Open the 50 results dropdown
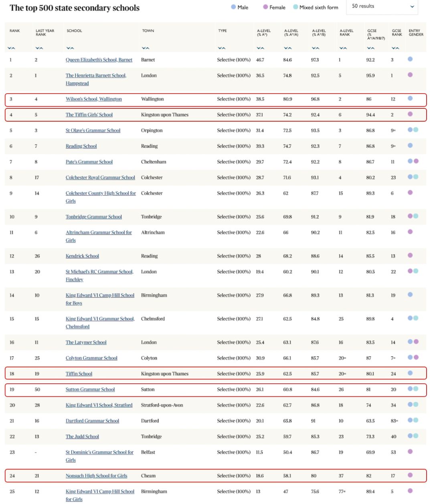This screenshot has width=433, height=504. tap(382, 6)
